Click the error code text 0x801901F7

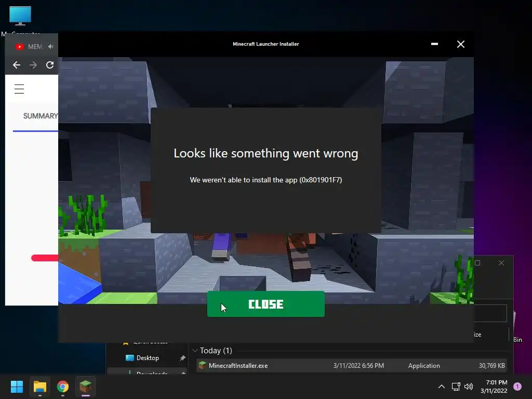click(320, 180)
